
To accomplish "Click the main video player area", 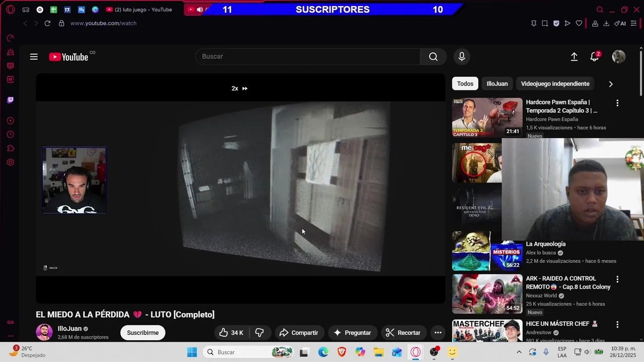I will [x=240, y=189].
